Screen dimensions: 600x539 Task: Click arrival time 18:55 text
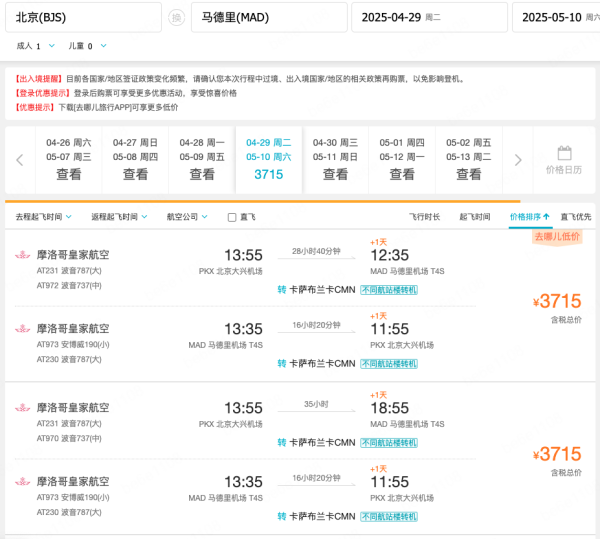point(390,408)
